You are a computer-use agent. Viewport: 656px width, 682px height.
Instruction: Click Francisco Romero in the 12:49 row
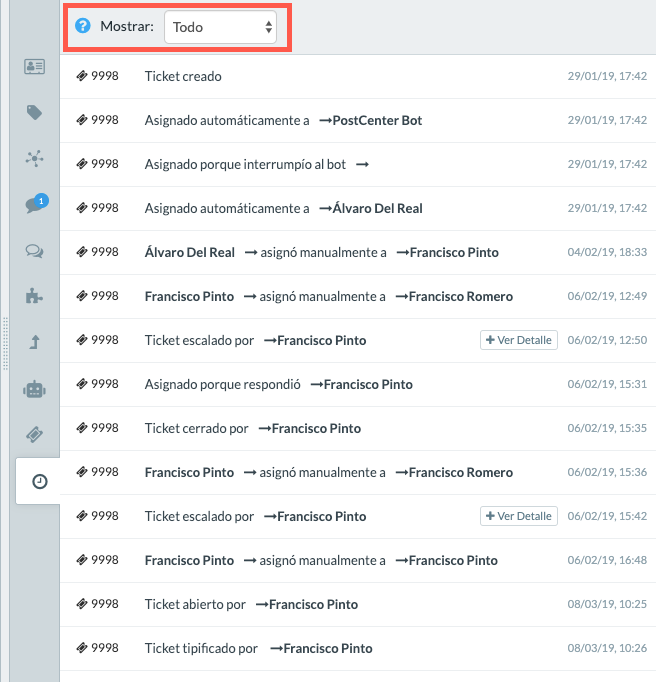461,297
